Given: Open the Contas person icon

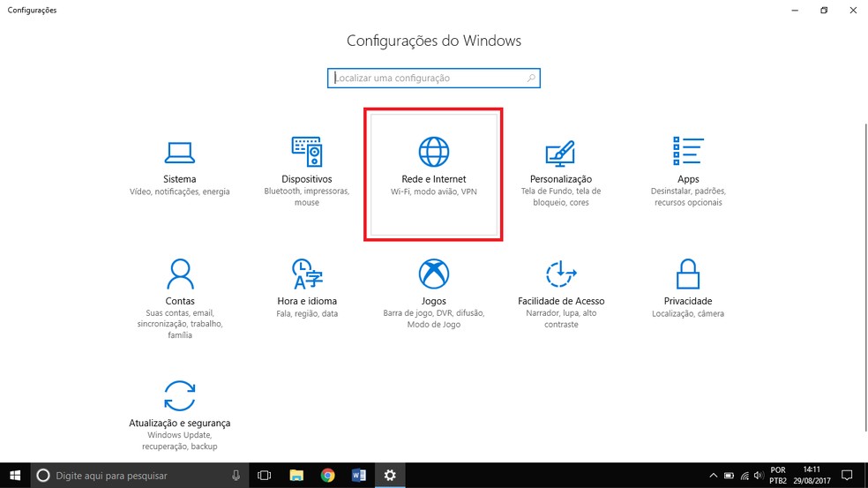Looking at the screenshot, I should pos(180,274).
